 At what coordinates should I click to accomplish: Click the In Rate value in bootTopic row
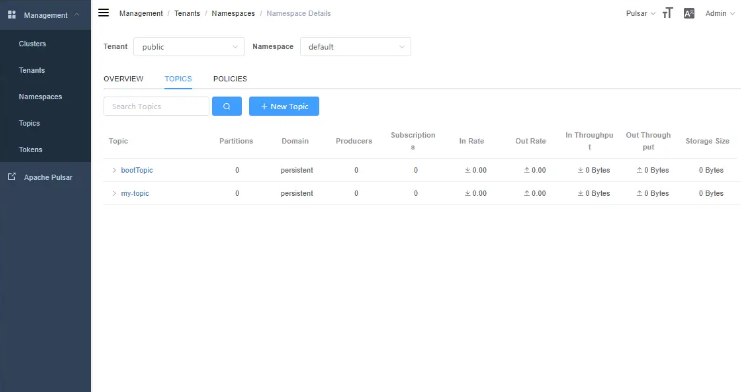coord(475,170)
